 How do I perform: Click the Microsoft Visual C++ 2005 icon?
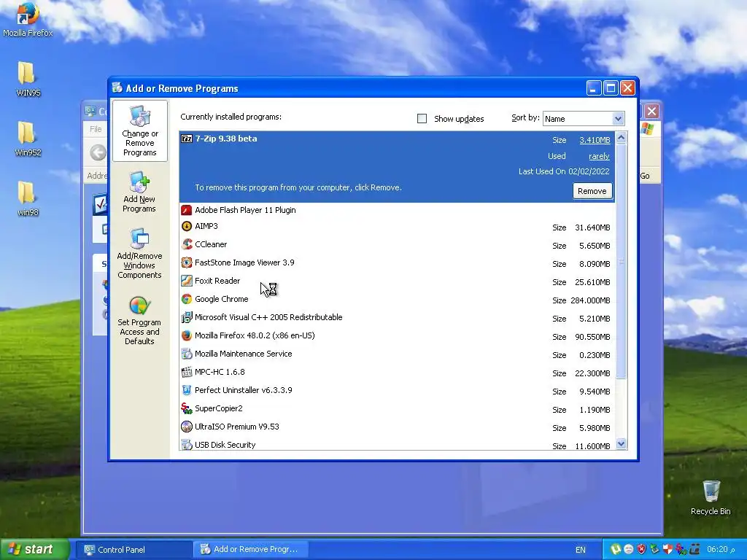187,317
